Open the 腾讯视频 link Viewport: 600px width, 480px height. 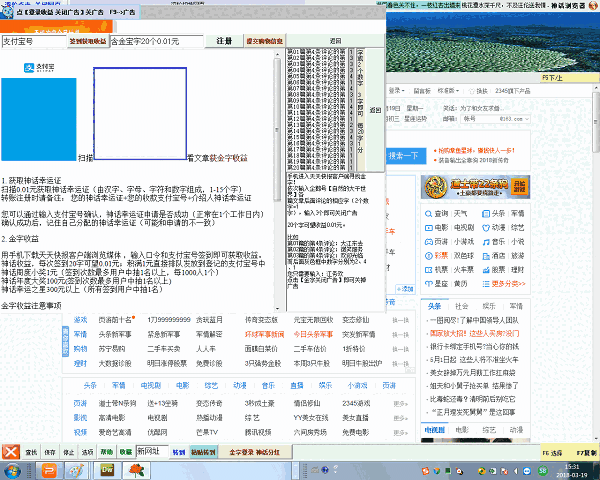click(258, 432)
